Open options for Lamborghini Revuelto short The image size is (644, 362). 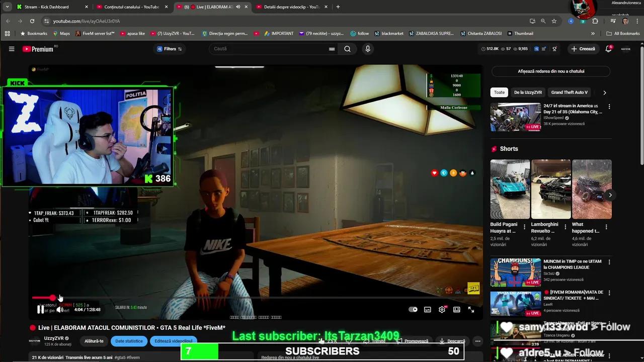coord(565,227)
